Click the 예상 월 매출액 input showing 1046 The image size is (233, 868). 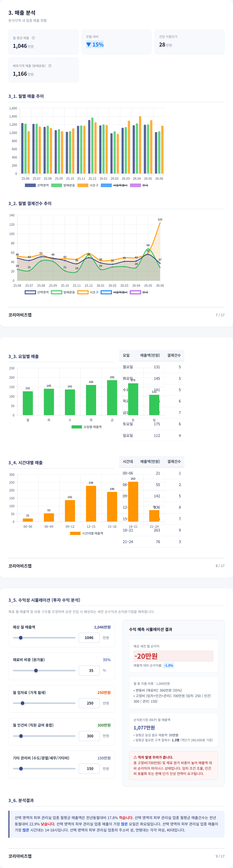tap(89, 637)
